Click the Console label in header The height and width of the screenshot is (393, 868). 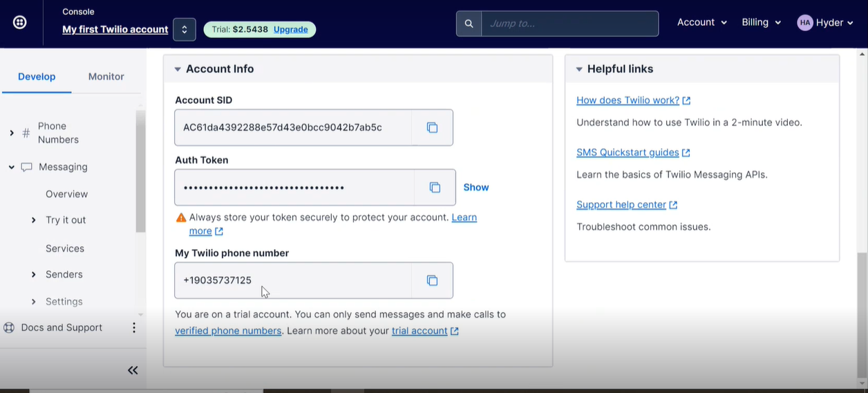[78, 12]
